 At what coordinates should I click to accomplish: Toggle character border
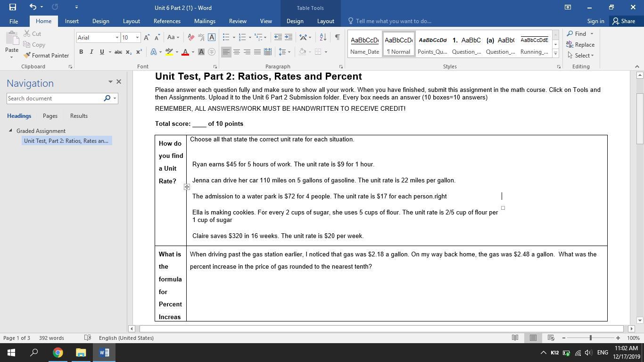point(212,37)
